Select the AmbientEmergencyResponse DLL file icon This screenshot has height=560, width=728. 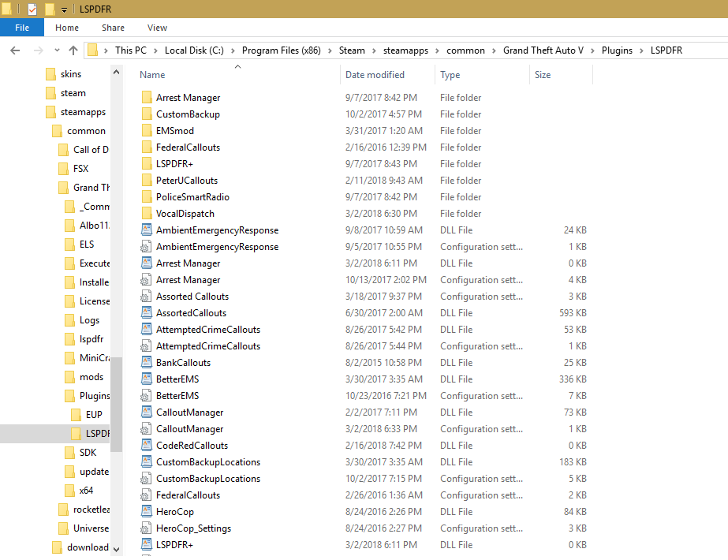[x=146, y=230]
